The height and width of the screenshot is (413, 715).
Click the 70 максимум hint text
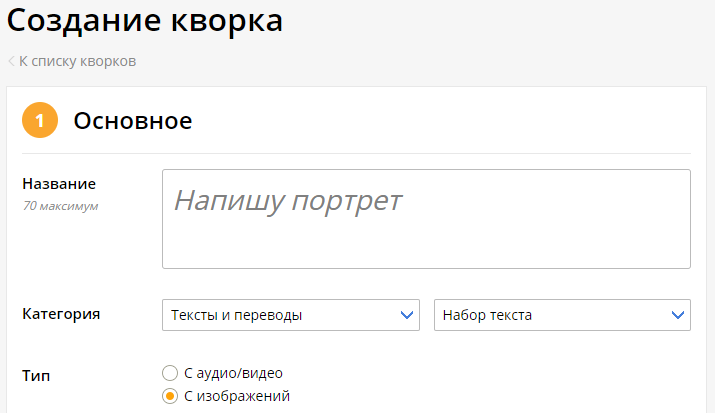coord(60,206)
